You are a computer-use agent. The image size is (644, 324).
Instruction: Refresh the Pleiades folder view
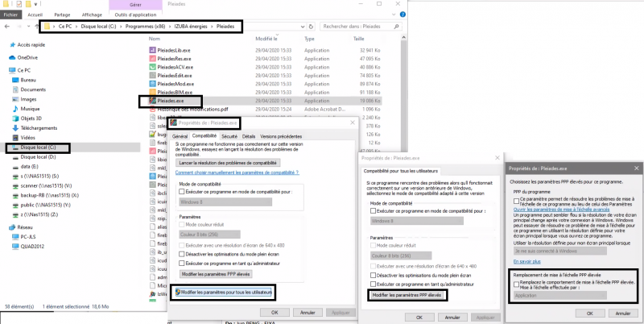(311, 27)
